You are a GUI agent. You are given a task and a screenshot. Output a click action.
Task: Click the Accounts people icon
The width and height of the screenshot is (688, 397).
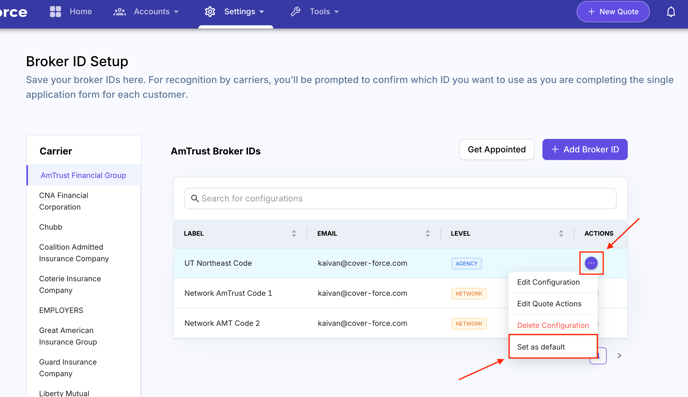click(x=119, y=12)
